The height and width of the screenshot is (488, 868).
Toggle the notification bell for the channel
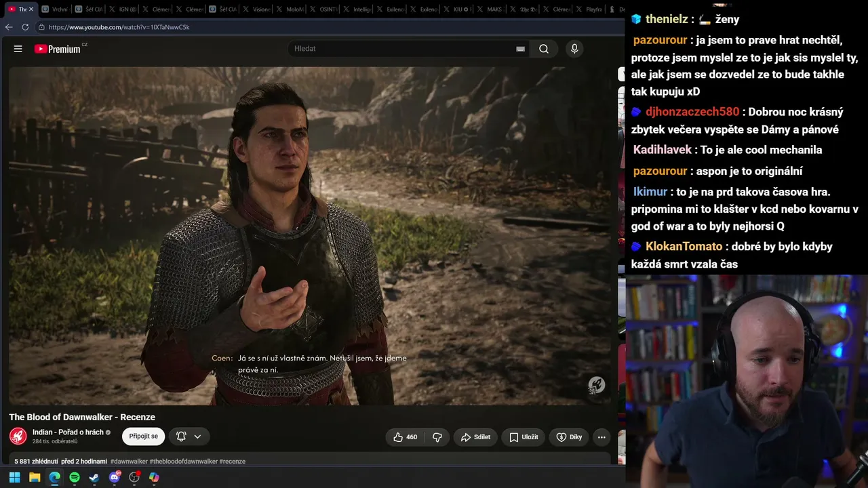click(181, 436)
